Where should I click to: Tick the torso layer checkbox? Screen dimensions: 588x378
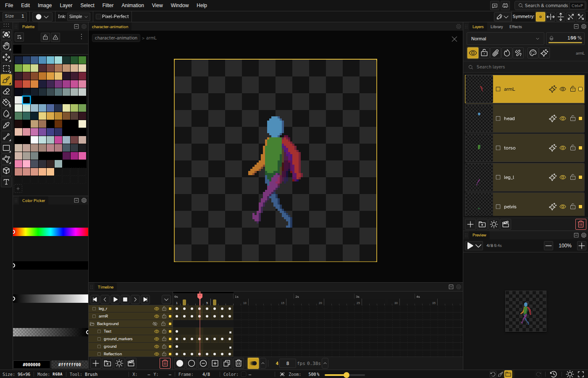click(x=498, y=148)
